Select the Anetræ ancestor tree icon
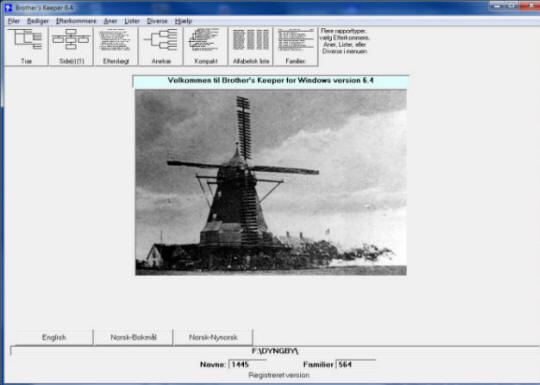 pyautogui.click(x=161, y=46)
